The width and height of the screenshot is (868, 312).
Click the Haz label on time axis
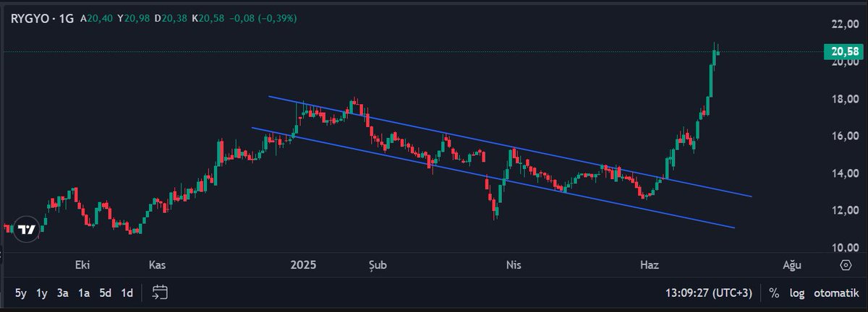[x=648, y=265]
